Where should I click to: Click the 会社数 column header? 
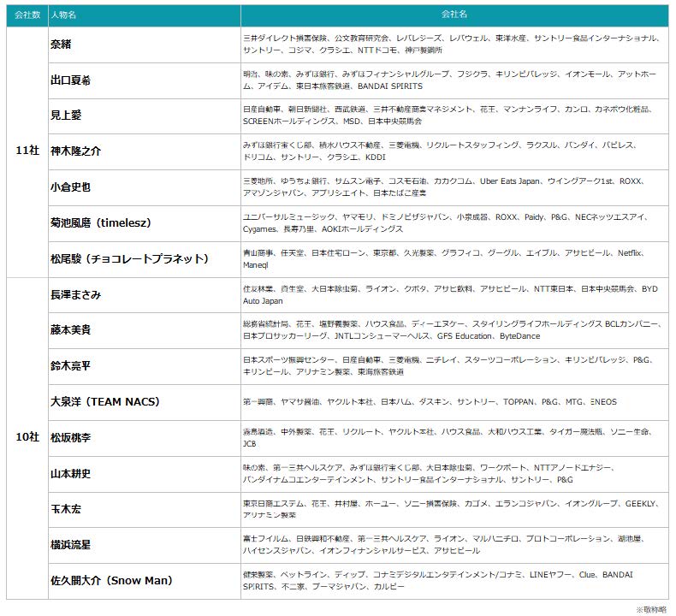tap(27, 15)
